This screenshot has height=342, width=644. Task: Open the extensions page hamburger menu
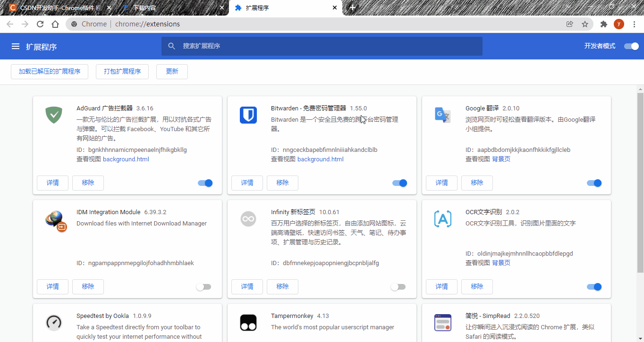16,46
